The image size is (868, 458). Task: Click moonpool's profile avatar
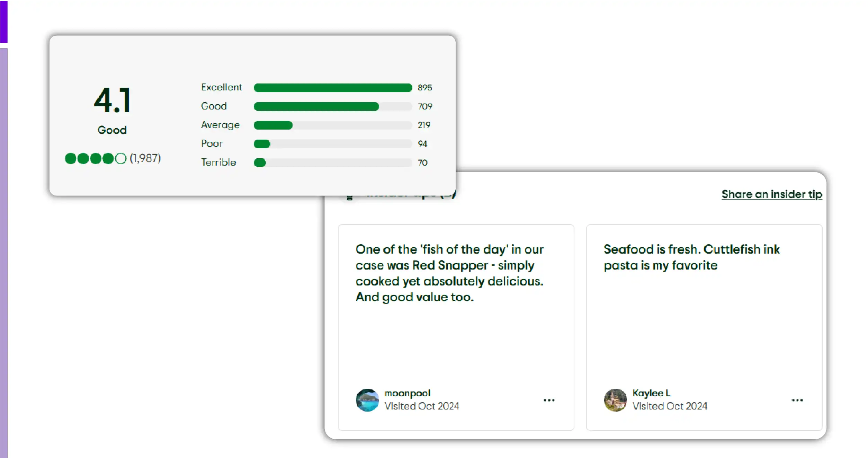point(367,400)
